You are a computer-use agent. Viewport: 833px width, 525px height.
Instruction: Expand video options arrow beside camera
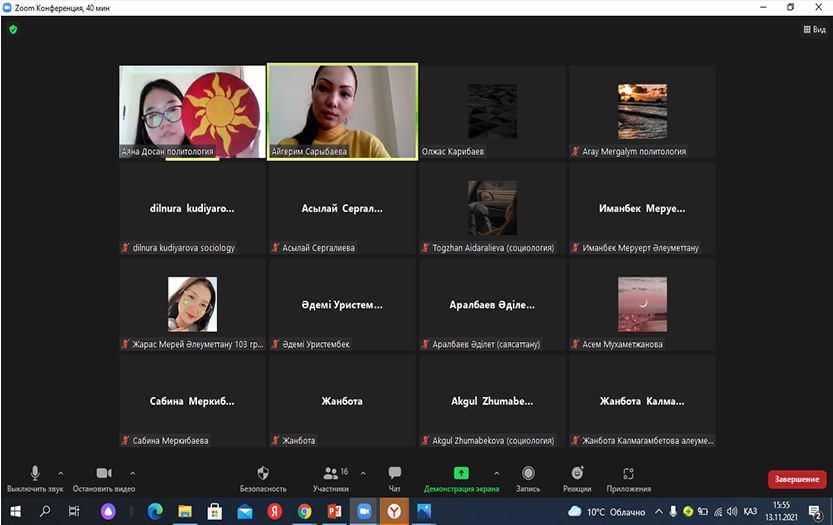(133, 473)
